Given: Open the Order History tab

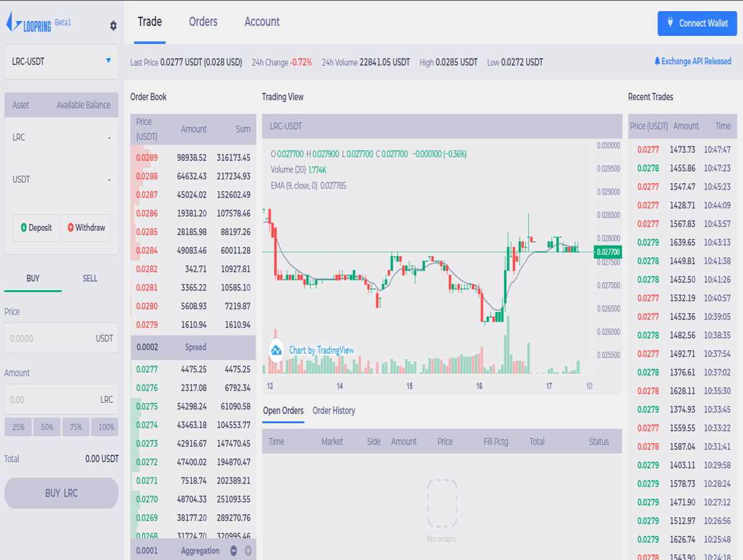Looking at the screenshot, I should 334,410.
